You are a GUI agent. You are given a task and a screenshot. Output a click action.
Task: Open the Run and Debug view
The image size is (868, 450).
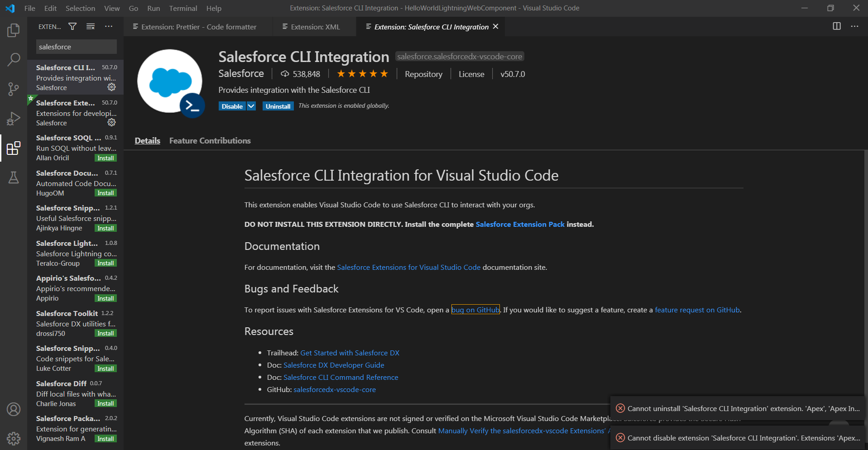click(13, 118)
